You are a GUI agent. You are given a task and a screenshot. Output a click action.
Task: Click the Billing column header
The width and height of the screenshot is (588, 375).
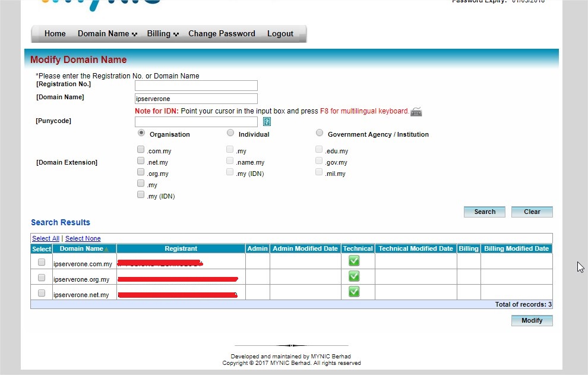[469, 248]
